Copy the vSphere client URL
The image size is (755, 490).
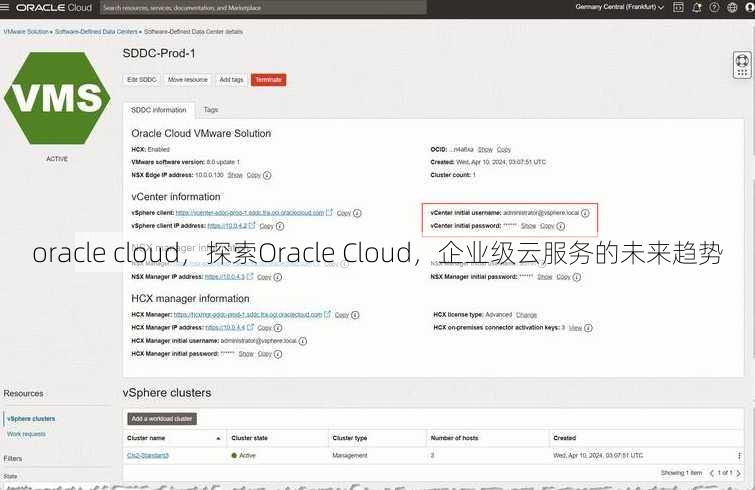coord(344,213)
